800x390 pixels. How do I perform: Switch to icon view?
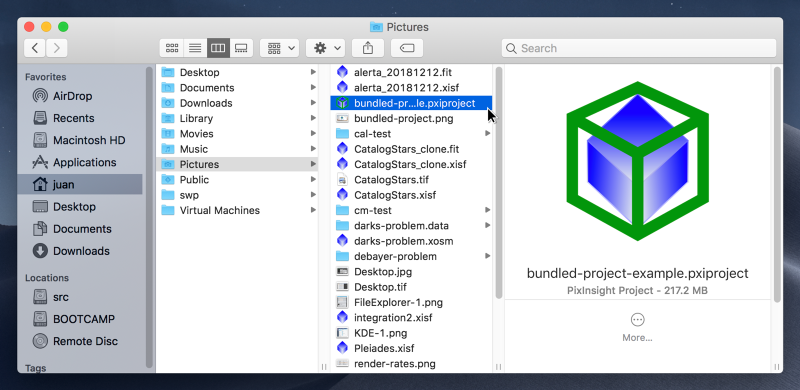[172, 48]
